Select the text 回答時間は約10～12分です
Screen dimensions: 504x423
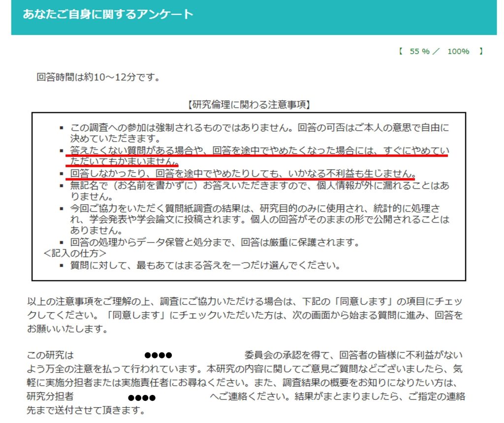point(98,77)
